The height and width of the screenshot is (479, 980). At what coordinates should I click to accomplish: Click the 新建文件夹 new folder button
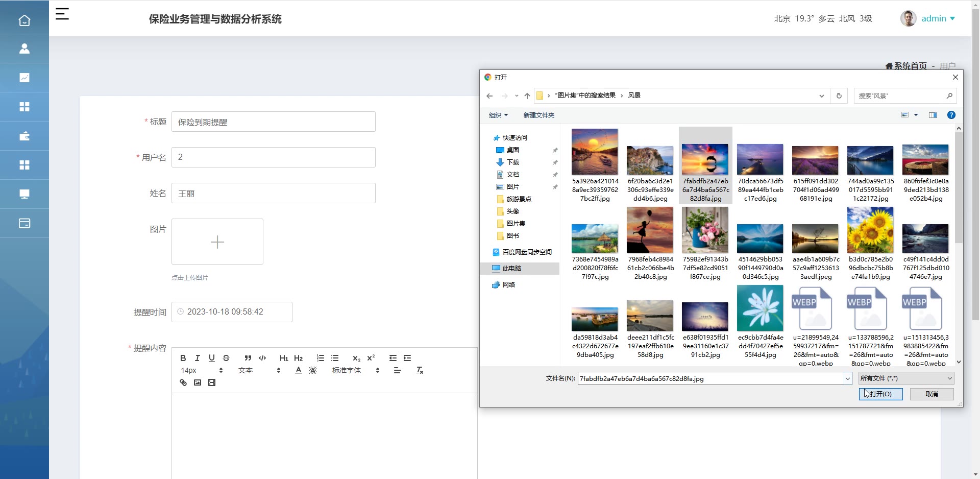tap(538, 115)
